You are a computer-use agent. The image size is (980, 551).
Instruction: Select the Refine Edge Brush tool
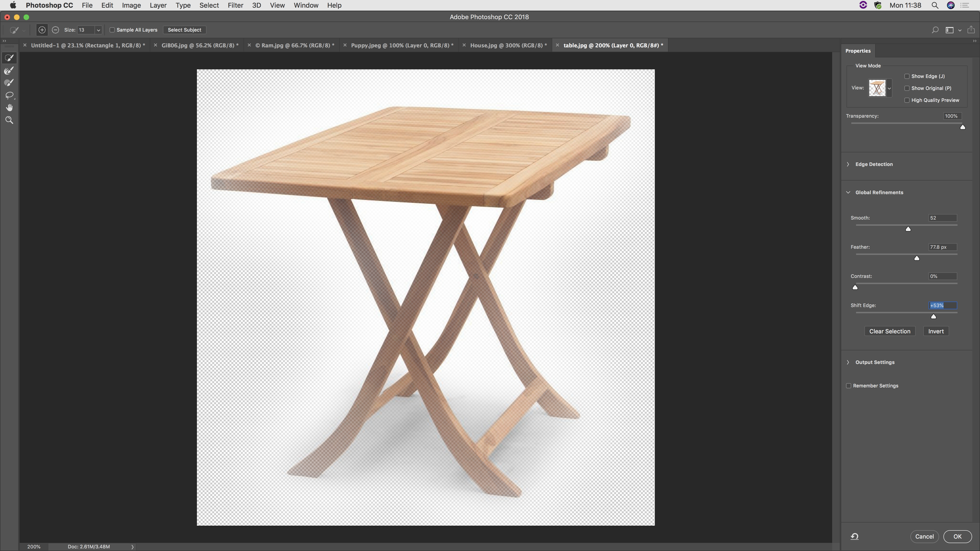pos(9,70)
